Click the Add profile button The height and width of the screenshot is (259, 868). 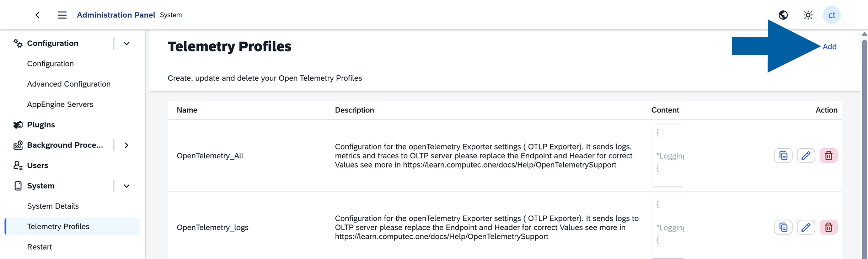[829, 47]
